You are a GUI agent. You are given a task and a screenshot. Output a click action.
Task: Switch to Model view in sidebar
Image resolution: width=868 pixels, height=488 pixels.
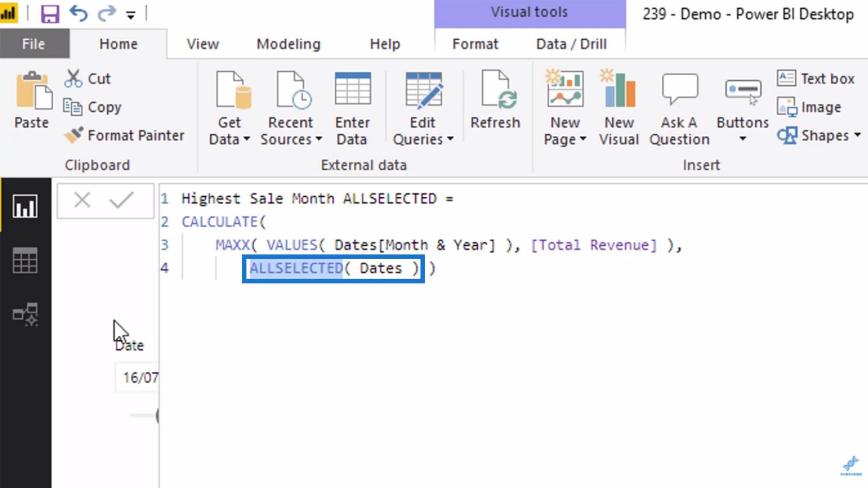(x=25, y=314)
